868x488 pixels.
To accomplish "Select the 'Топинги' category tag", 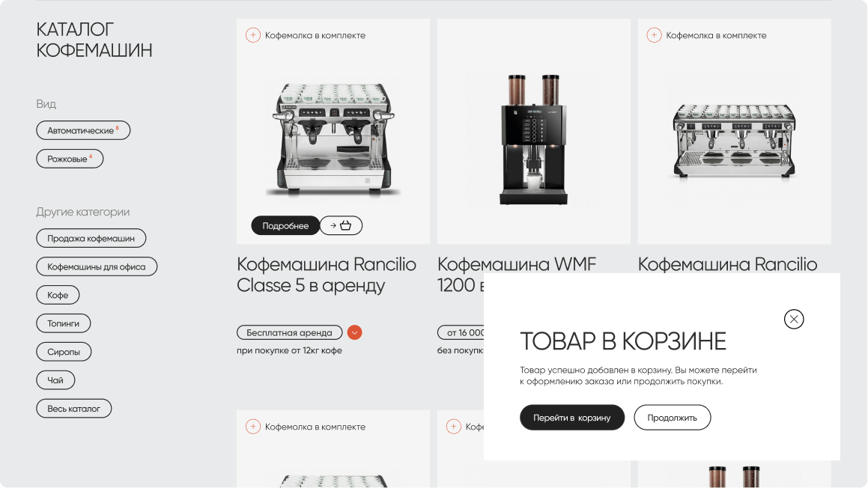I will pyautogui.click(x=63, y=323).
